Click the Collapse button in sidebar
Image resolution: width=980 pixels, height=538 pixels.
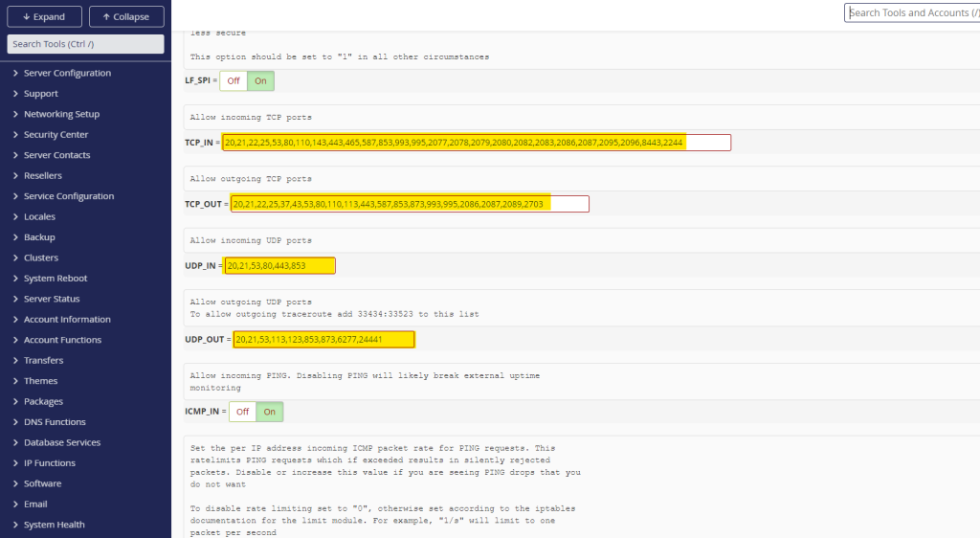(x=126, y=16)
